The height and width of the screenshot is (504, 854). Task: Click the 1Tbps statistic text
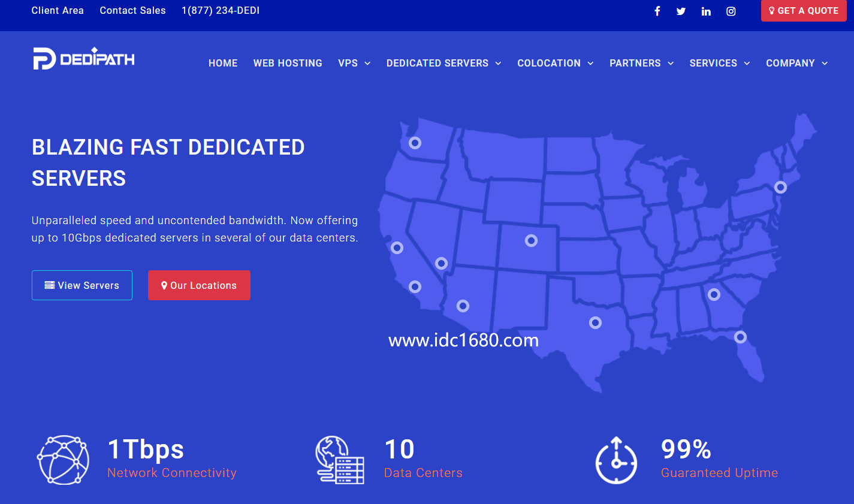[x=146, y=449]
